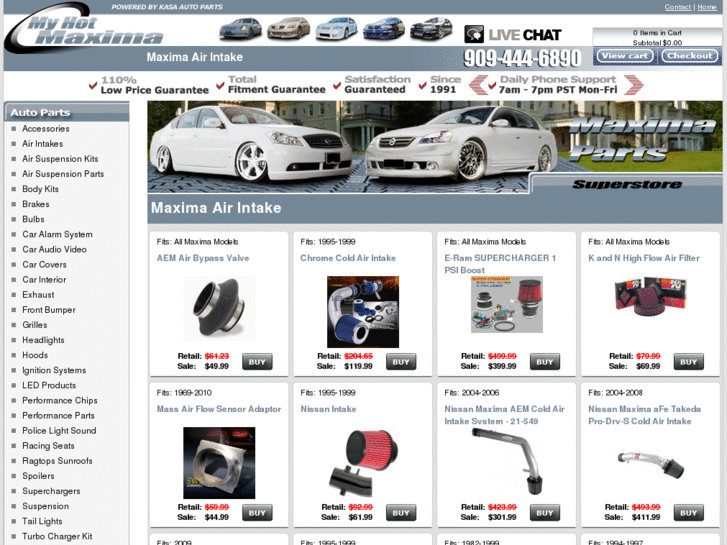
Task: Open Bulbs category
Action: point(33,219)
